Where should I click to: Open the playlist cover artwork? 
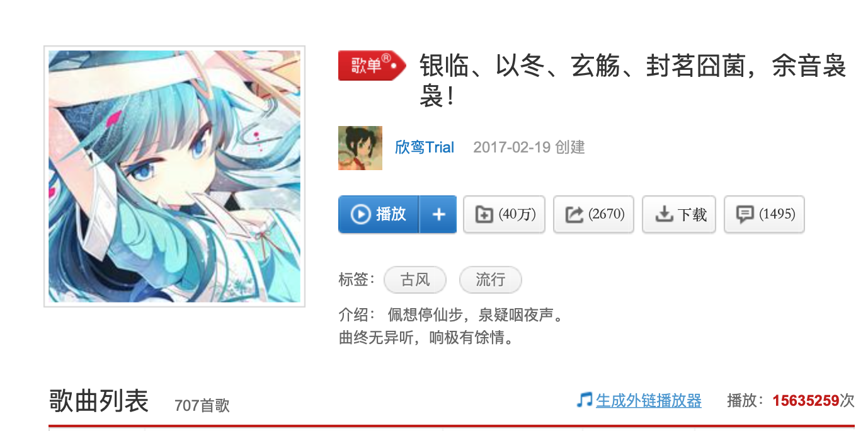[x=174, y=176]
